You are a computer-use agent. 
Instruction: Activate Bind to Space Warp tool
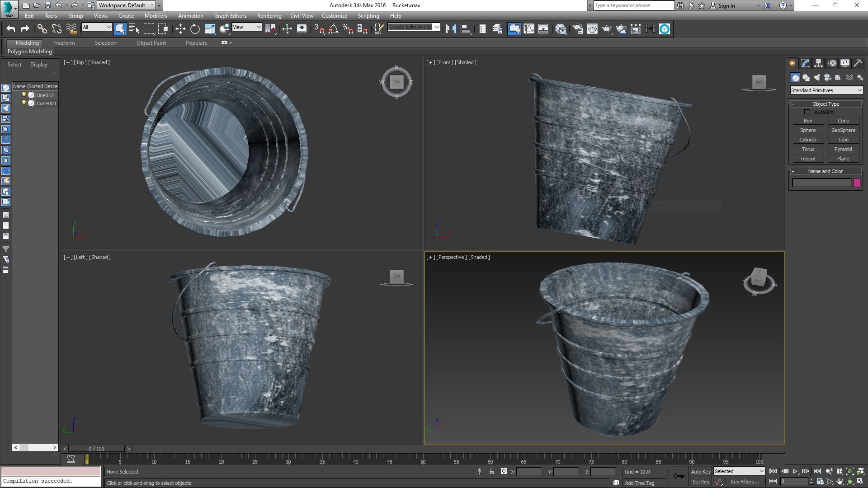click(x=71, y=29)
